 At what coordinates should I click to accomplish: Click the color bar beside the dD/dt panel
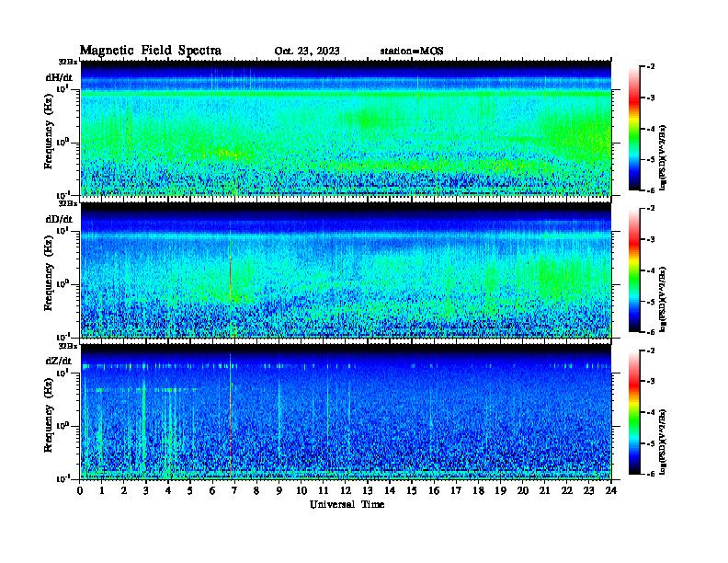pos(634,270)
